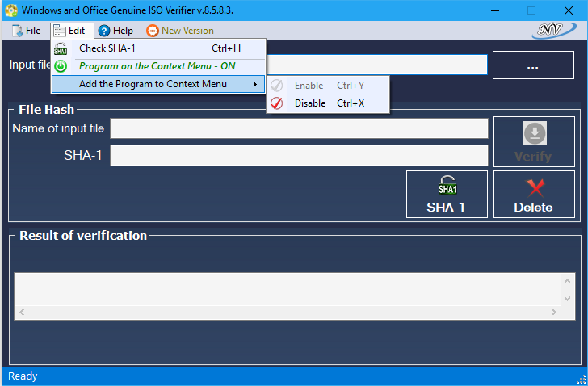Screen dimensions: 588x386
Task: Close the Edit menu
Action: coord(72,31)
